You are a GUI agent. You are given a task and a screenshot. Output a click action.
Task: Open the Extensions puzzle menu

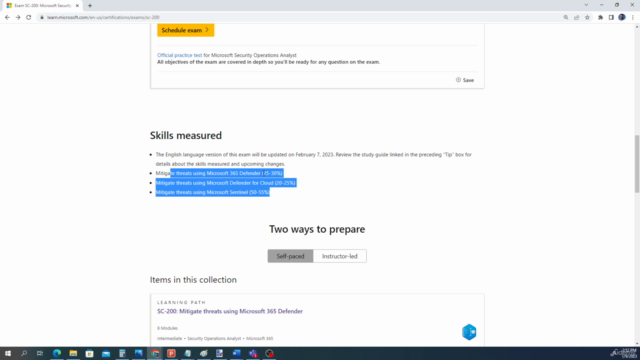(600, 18)
